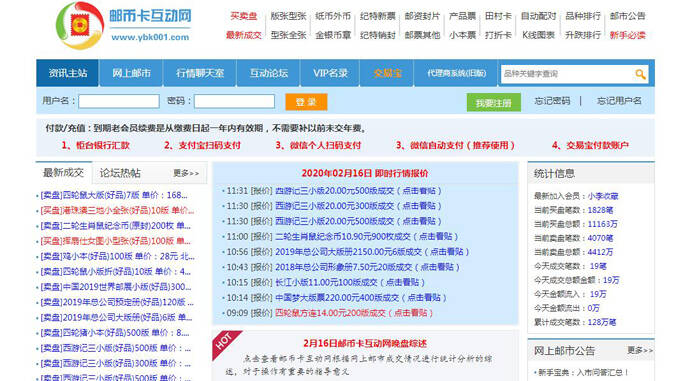This screenshot has height=381, width=690.
Task: Open the orange 交易宝 menu item
Action: [x=387, y=73]
